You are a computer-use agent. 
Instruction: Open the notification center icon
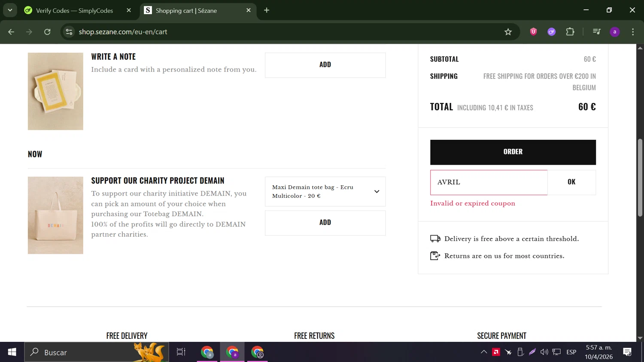pos(627,352)
